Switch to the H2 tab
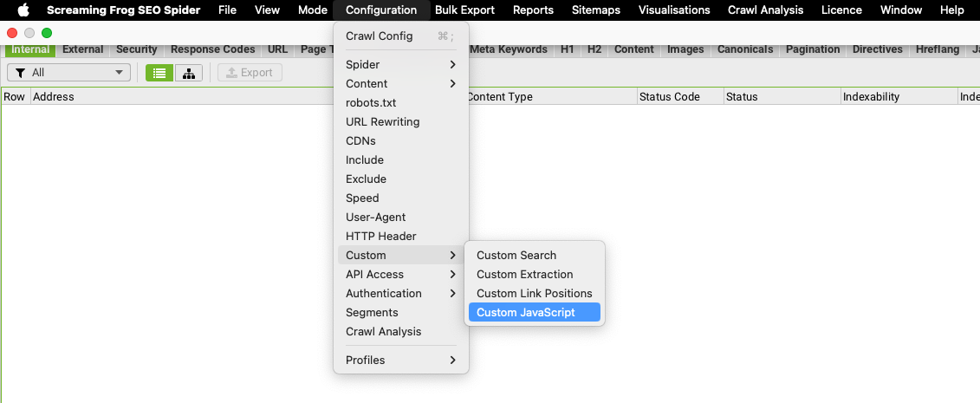The width and height of the screenshot is (980, 403). click(x=594, y=49)
